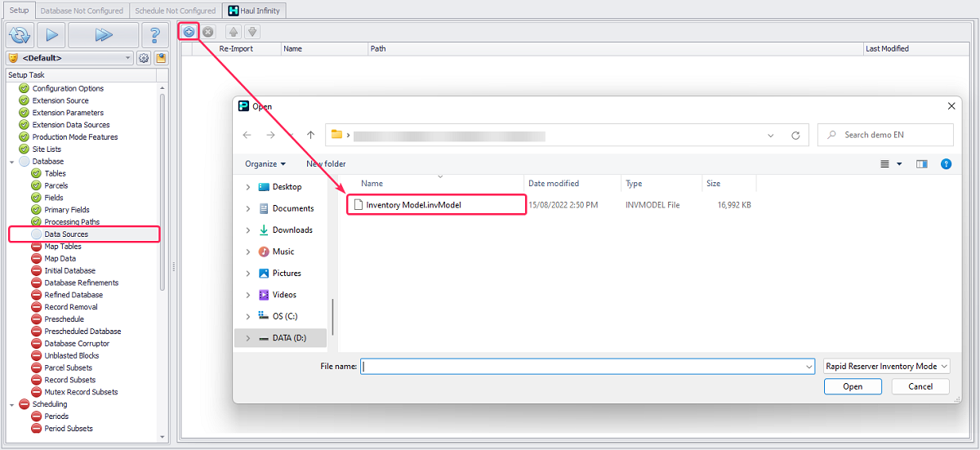Viewport: 980px width, 450px height.
Task: Click the Search demo EN field
Action: coord(885,135)
